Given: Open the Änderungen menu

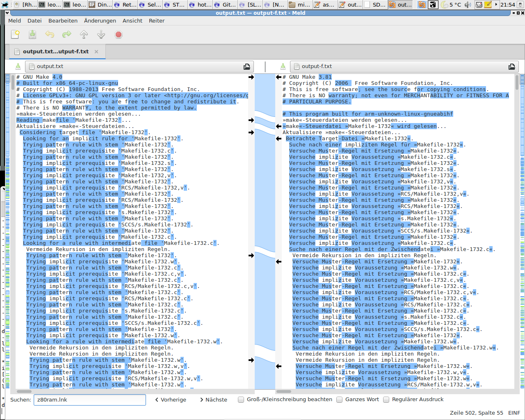Looking at the screenshot, I should tap(100, 21).
